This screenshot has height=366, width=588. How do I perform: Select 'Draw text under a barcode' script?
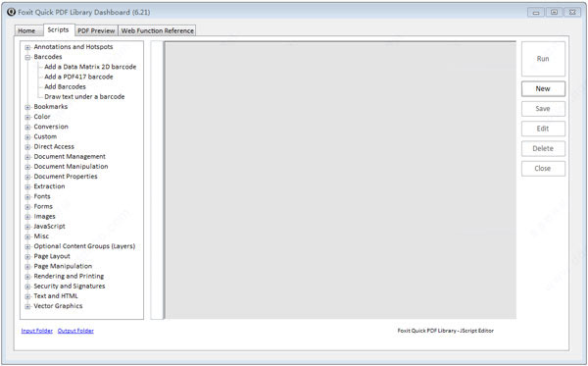pos(84,97)
